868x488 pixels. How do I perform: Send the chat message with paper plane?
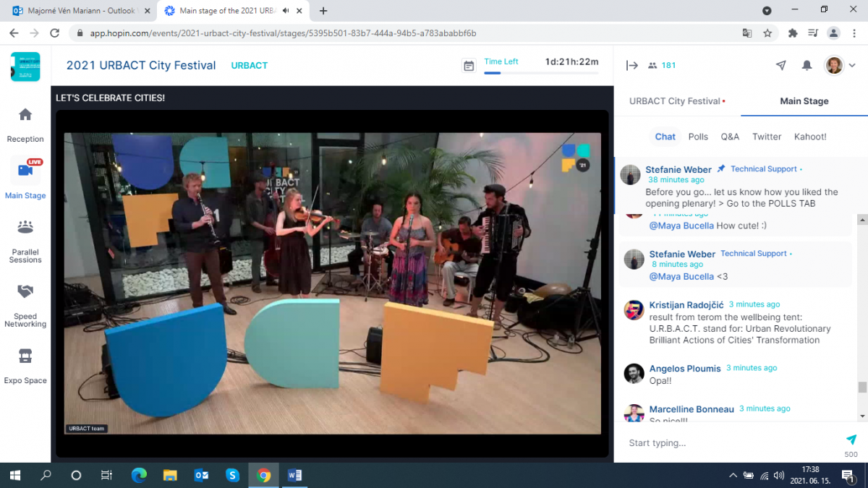click(851, 440)
